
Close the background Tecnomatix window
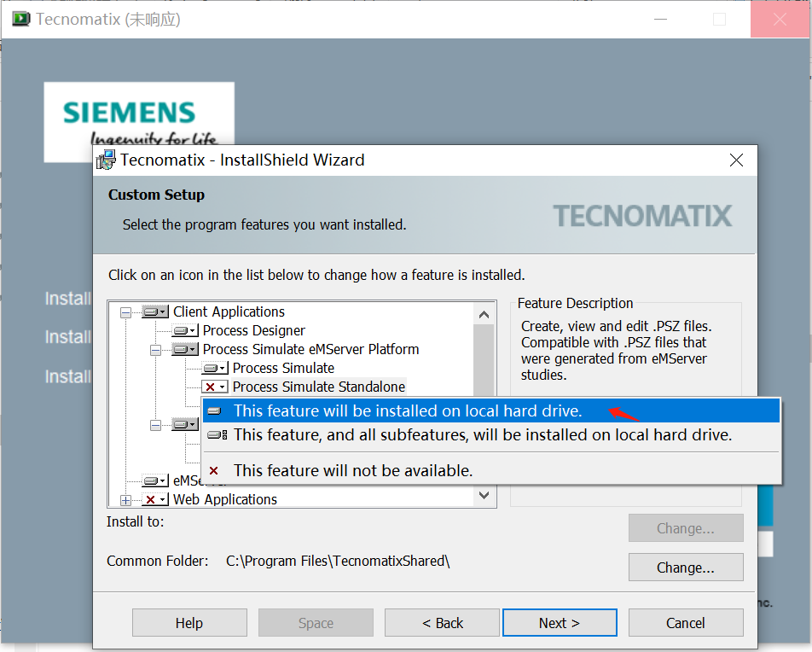[x=780, y=20]
